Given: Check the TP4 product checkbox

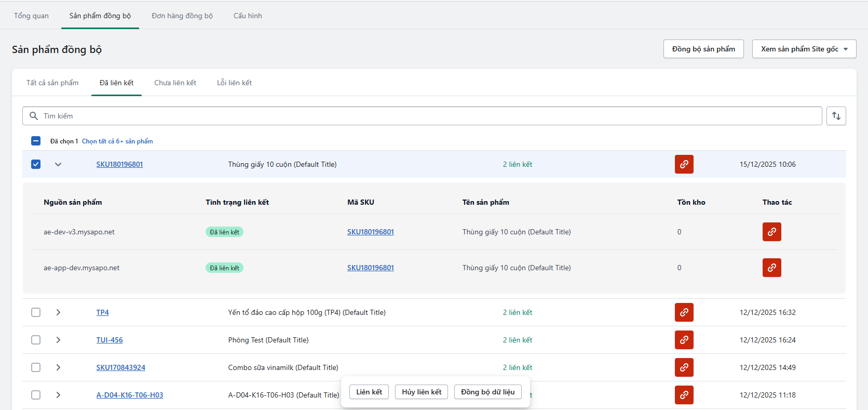Looking at the screenshot, I should pyautogui.click(x=36, y=312).
